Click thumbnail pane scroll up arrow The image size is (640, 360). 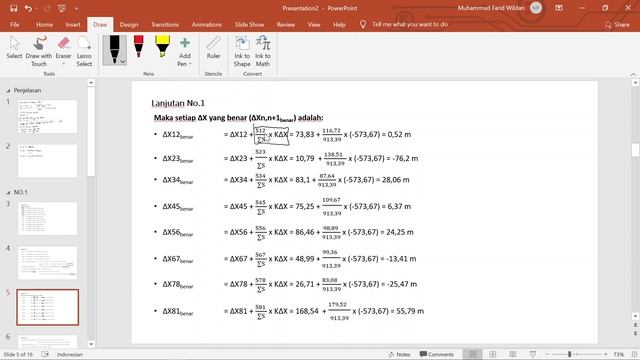pos(91,83)
